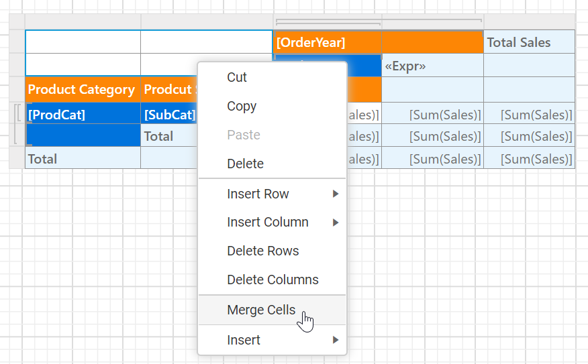This screenshot has height=364, width=588.
Task: Click Cut in the context menu
Action: (x=237, y=77)
